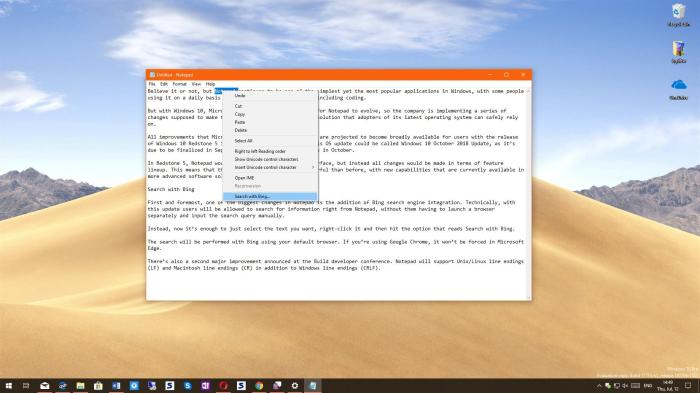Open the Help menu in Notepad

pyautogui.click(x=210, y=84)
